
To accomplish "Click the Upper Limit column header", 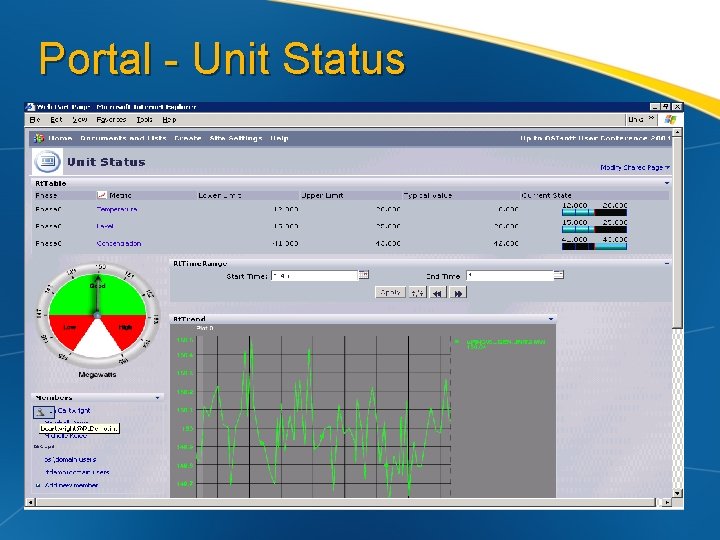I will pyautogui.click(x=322, y=196).
